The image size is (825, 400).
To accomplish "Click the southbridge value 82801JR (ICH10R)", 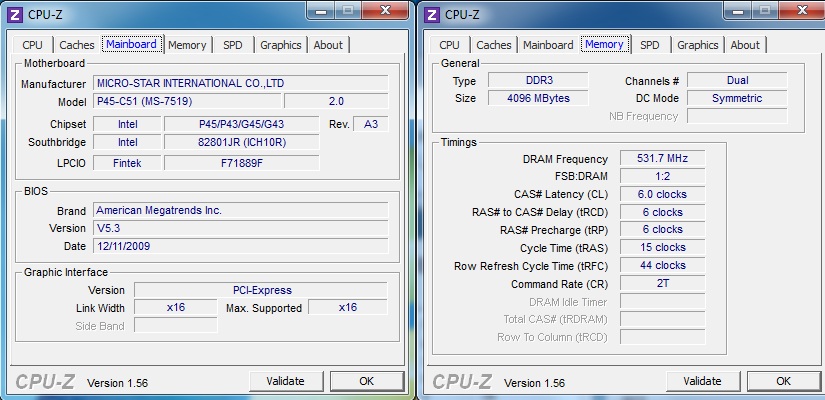I will [242, 142].
